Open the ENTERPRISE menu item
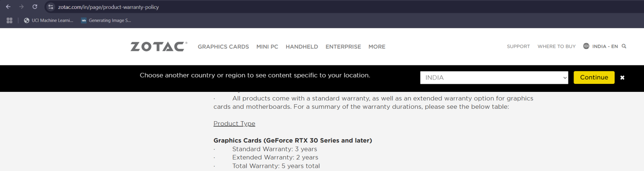Screen dimensions: 644x171 click(343, 47)
